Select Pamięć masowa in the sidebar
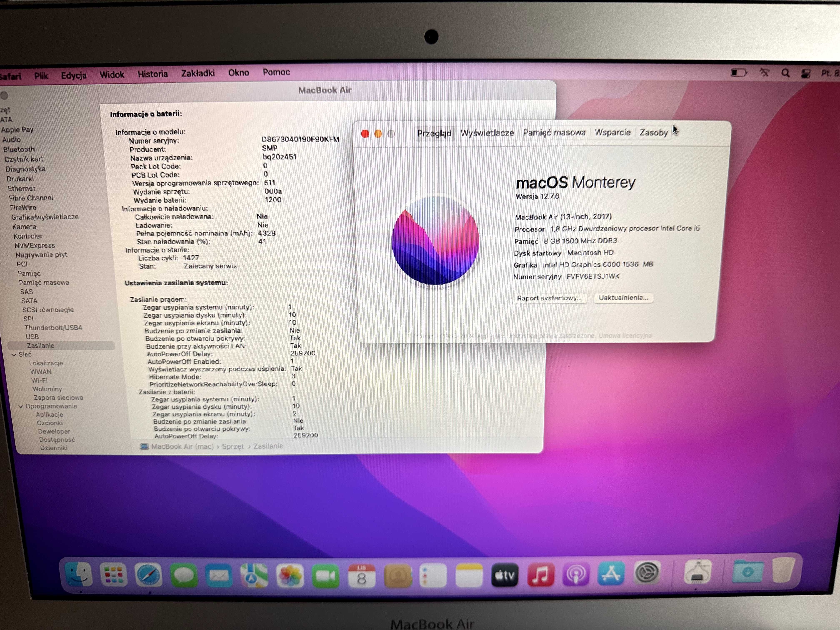840x630 pixels. tap(44, 282)
